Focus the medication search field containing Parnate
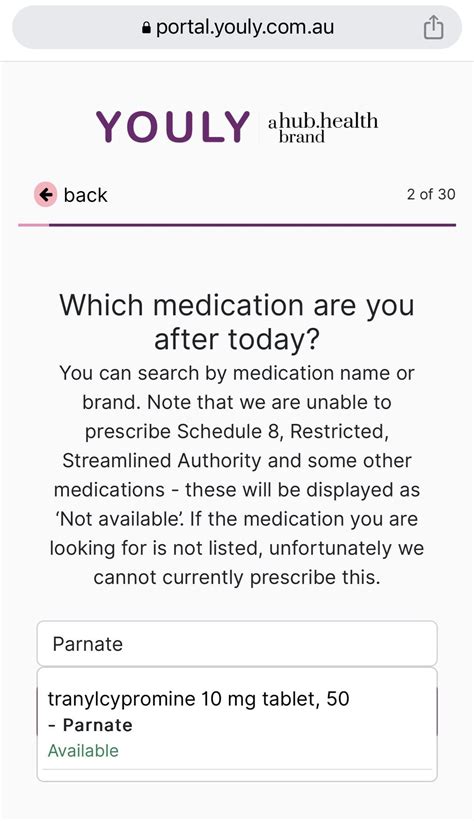The image size is (474, 821). [237, 644]
